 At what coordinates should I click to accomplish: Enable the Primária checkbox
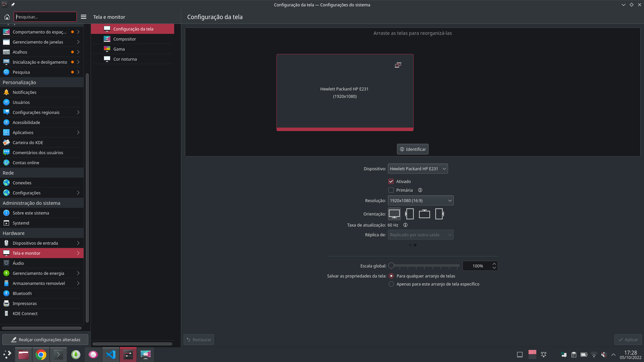[391, 190]
